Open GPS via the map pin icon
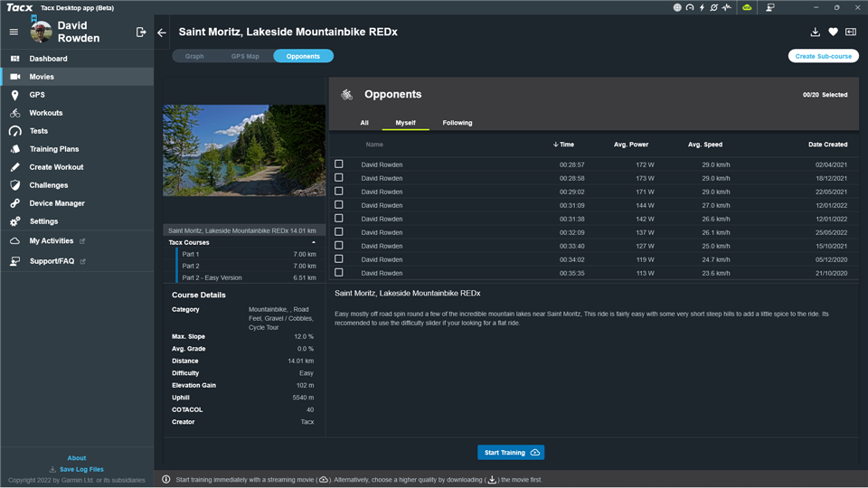The image size is (868, 488). tap(15, 95)
